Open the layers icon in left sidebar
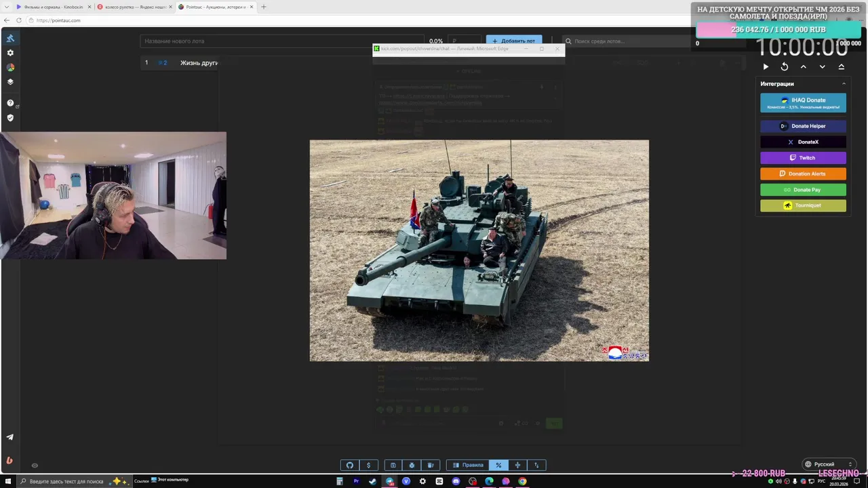Screen dimensions: 868x488 10,82
